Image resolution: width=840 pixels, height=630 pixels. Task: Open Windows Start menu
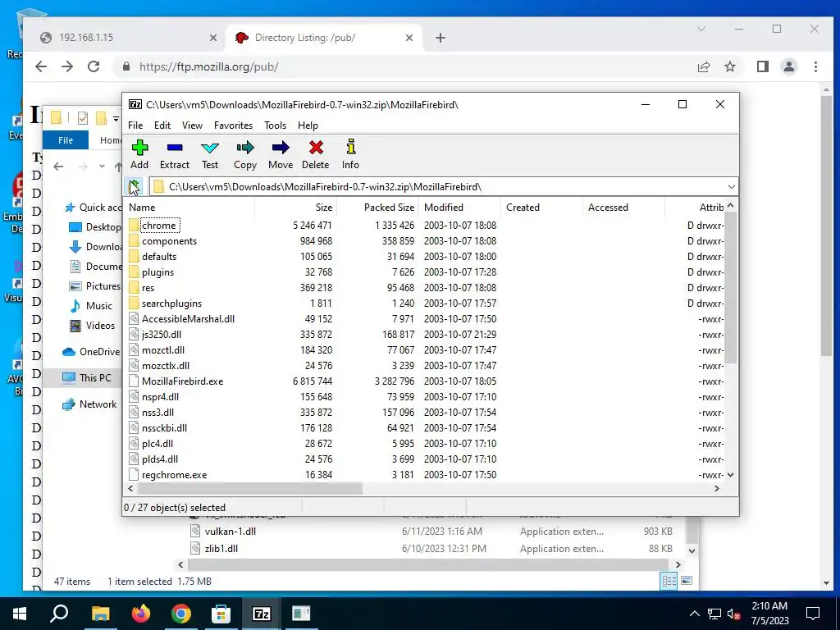pyautogui.click(x=20, y=614)
